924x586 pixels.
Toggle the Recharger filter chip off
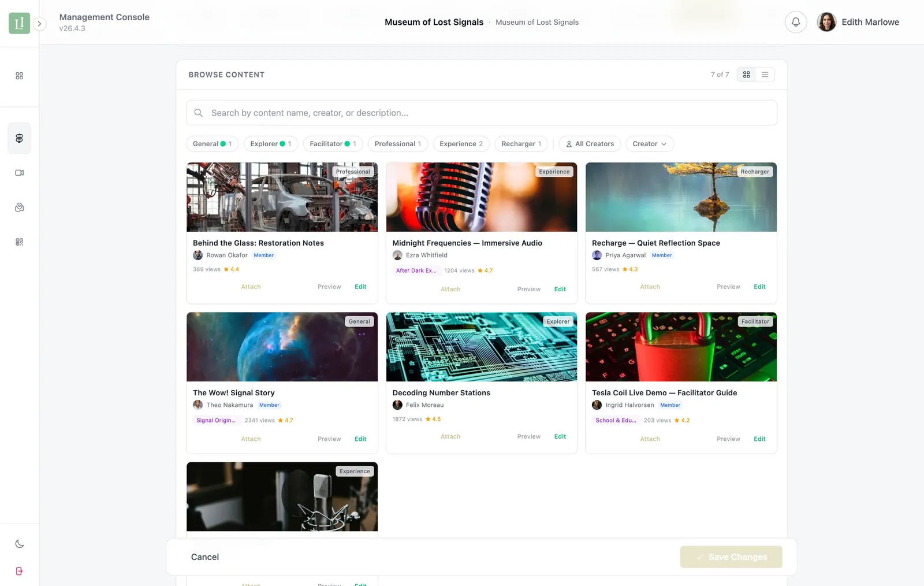click(520, 144)
